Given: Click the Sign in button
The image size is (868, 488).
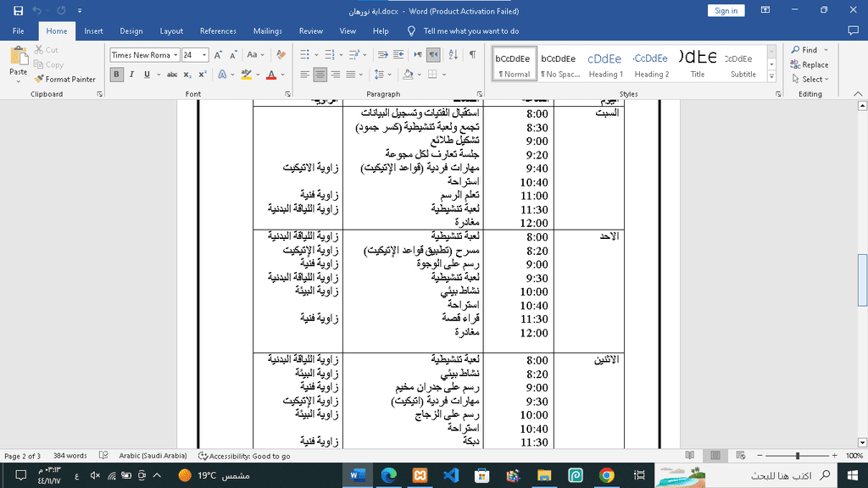Looking at the screenshot, I should pos(726,10).
